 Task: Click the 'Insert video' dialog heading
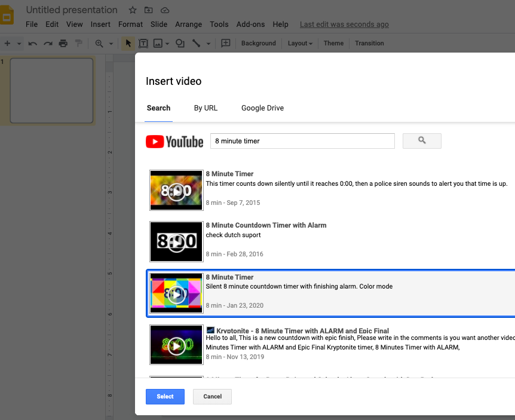[x=174, y=81]
